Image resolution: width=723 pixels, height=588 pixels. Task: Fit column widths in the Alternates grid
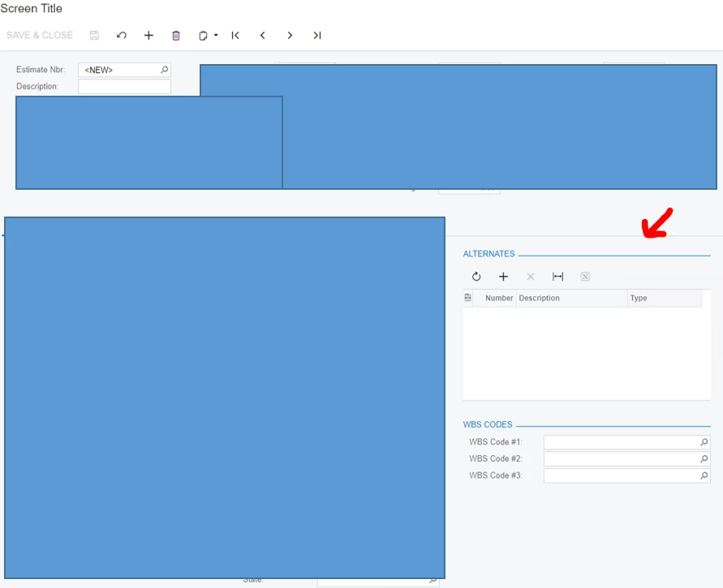(x=557, y=276)
